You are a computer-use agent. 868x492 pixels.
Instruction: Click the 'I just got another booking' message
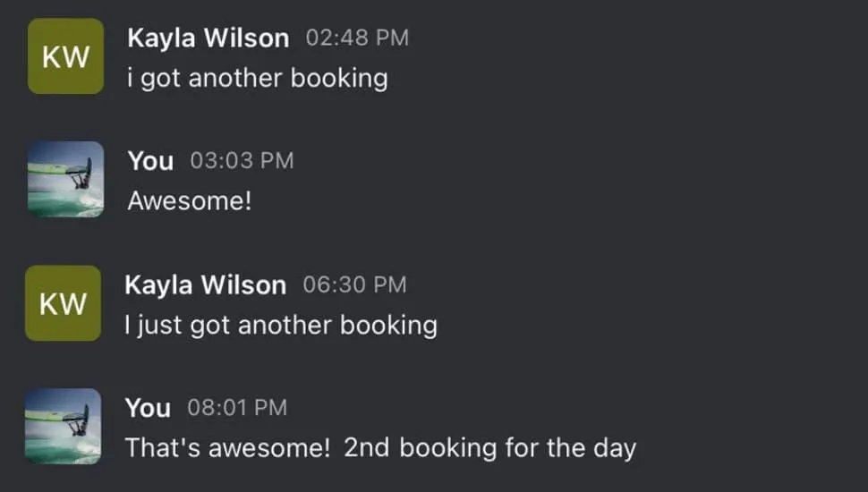coord(281,326)
